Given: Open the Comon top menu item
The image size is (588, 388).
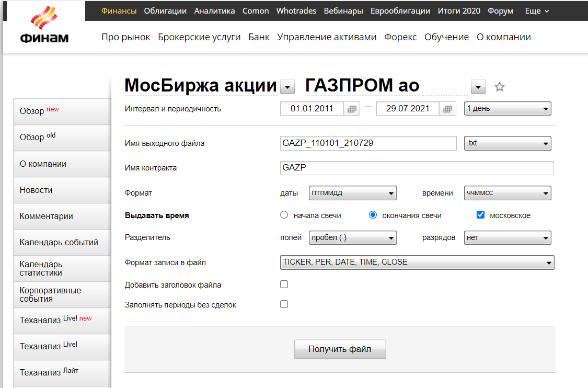Looking at the screenshot, I should click(x=256, y=11).
